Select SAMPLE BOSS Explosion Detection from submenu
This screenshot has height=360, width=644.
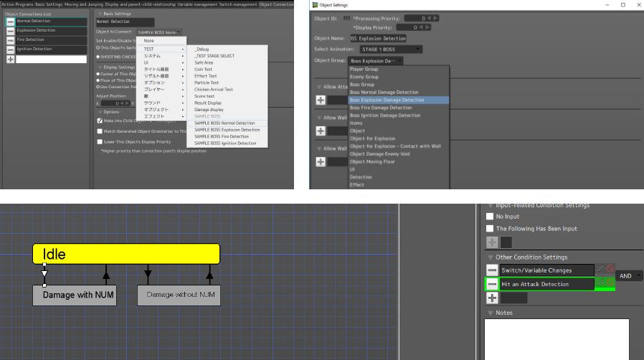click(x=226, y=130)
